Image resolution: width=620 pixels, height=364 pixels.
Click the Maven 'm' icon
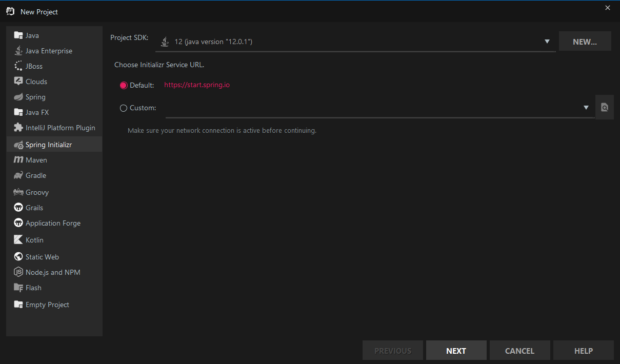pos(18,160)
